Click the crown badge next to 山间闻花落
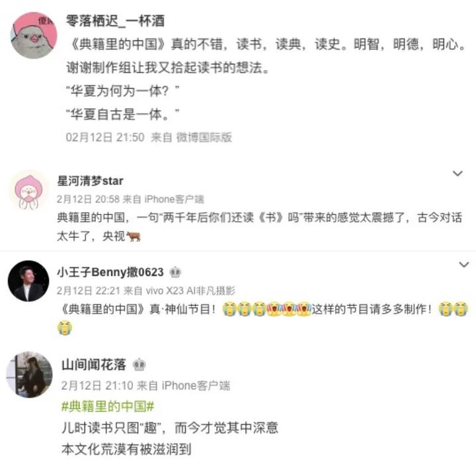The width and height of the screenshot is (476, 463). [139, 365]
